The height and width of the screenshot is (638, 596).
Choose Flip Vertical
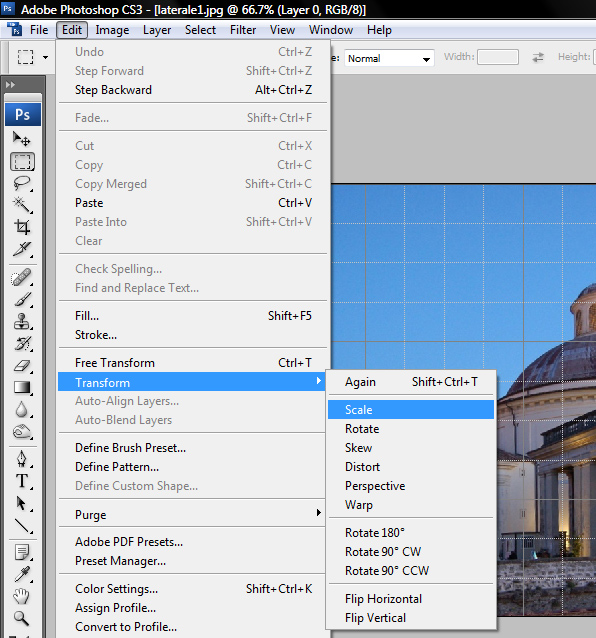(x=411, y=618)
